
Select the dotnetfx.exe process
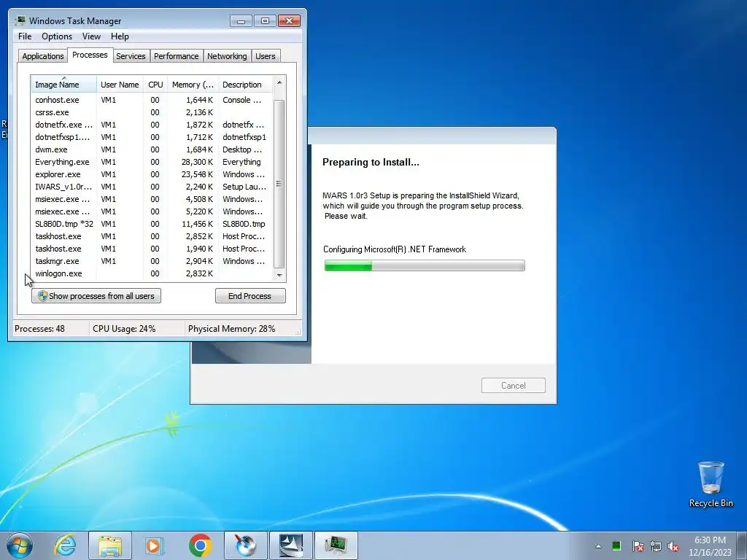[x=152, y=125]
